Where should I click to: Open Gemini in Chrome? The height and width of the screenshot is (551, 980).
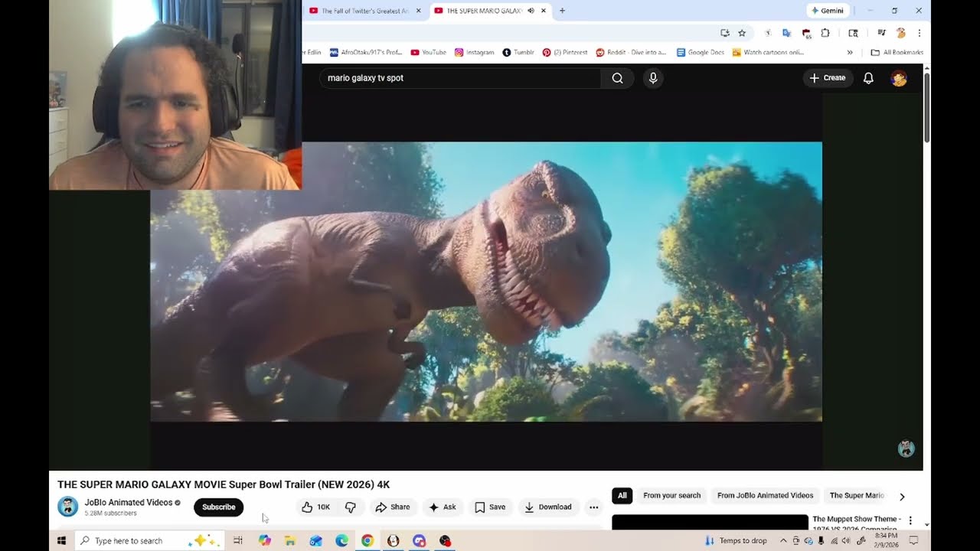(x=828, y=11)
